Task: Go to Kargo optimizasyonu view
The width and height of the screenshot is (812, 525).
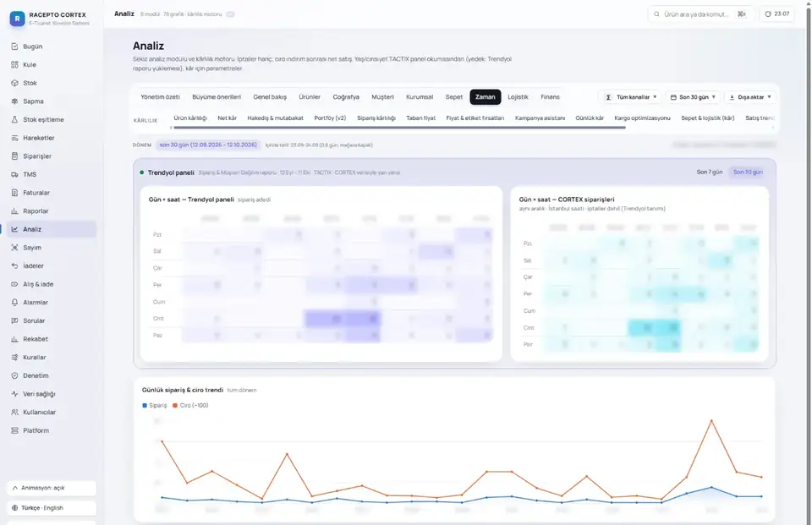Action: (x=642, y=118)
